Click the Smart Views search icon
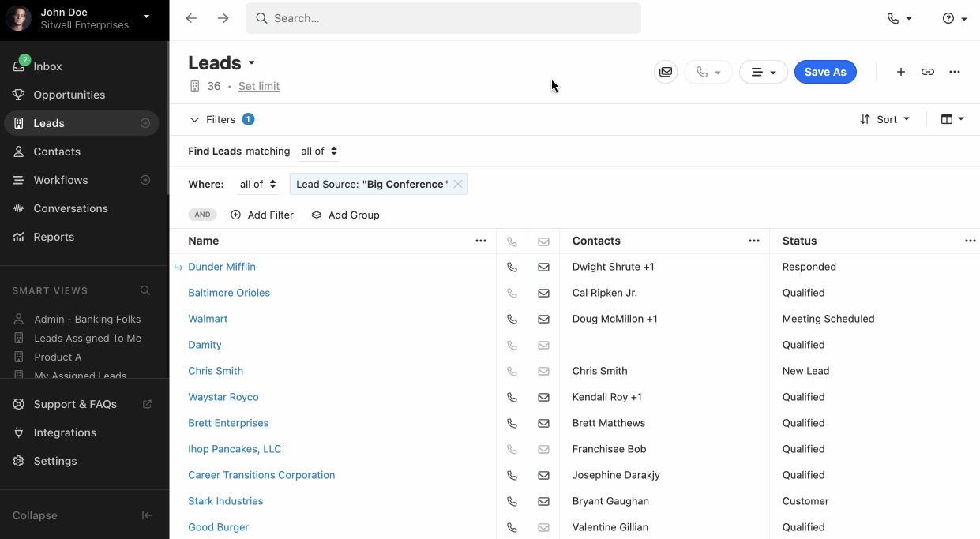The width and height of the screenshot is (980, 539). click(x=145, y=290)
